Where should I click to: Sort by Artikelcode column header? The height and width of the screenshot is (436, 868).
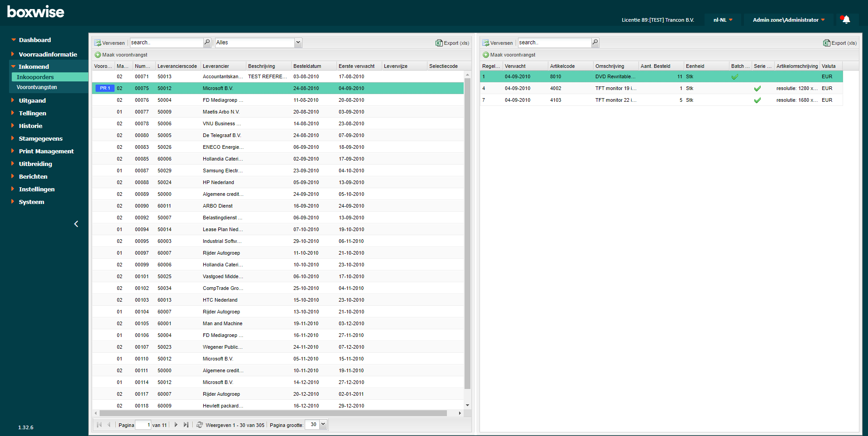pos(571,66)
